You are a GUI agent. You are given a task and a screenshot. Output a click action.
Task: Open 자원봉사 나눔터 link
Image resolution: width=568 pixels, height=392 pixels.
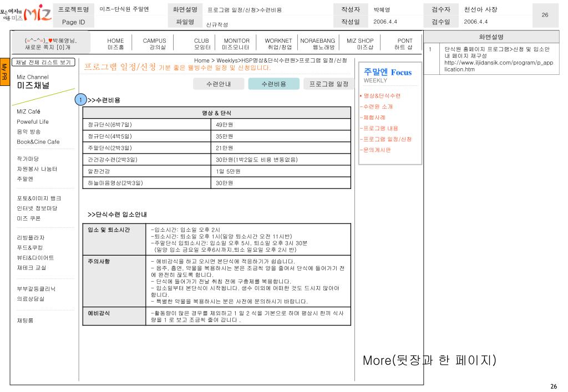coord(37,169)
